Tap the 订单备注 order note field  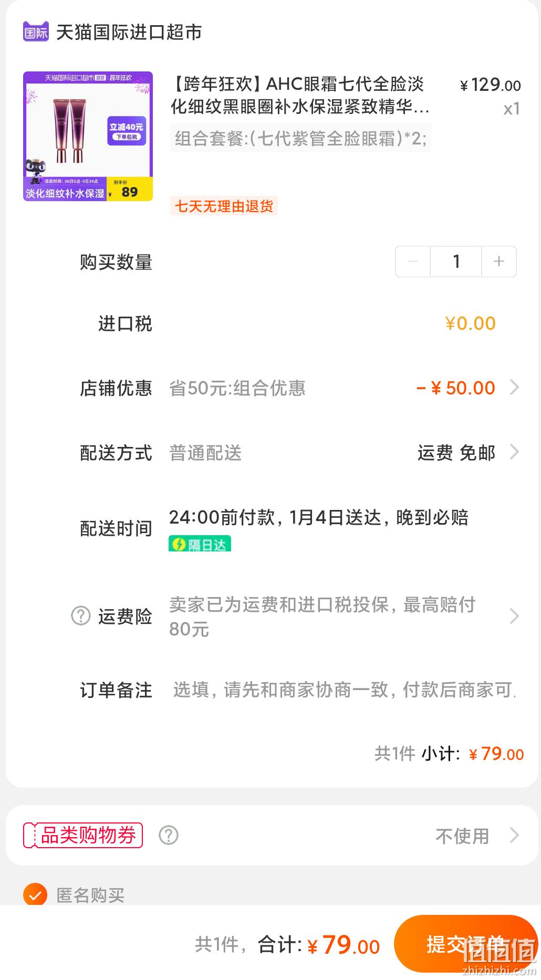344,690
